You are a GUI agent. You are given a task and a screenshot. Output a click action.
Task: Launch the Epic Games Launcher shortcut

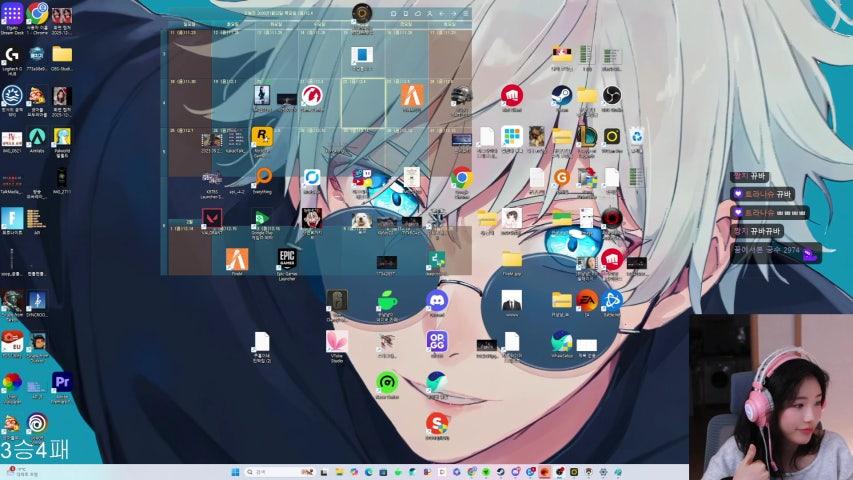(287, 259)
